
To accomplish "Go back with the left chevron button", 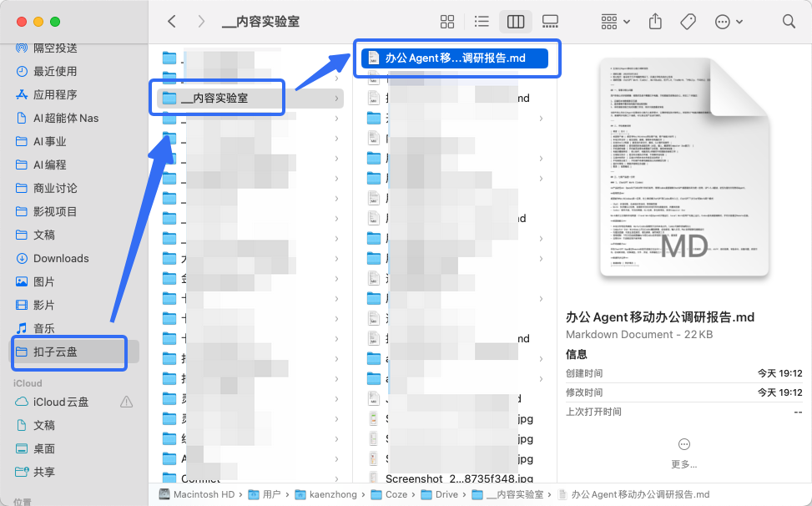I will click(172, 22).
